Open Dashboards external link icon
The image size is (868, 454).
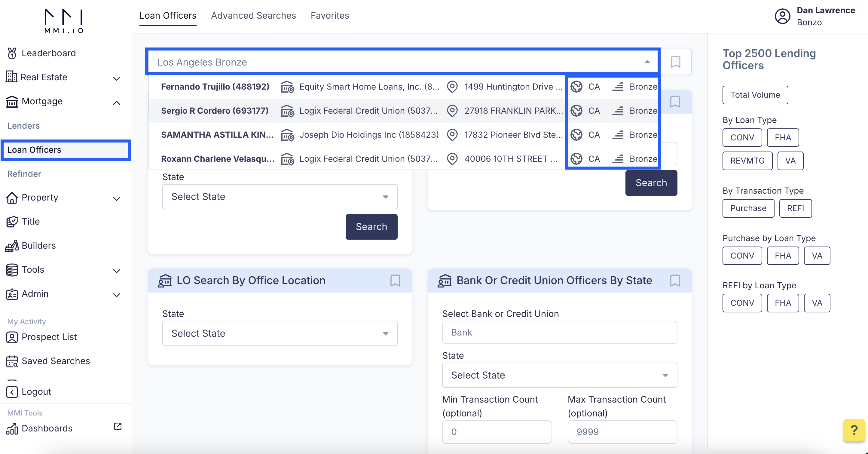pos(118,426)
